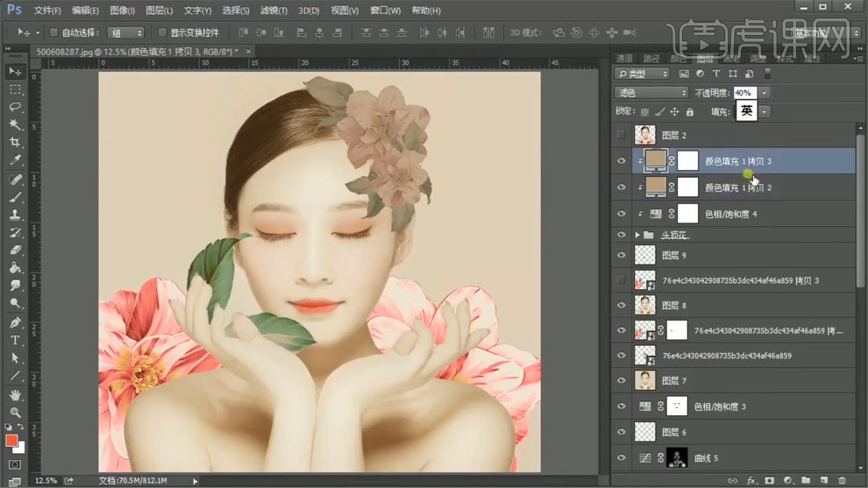
Task: Open the blend mode 滤色 dropdown
Action: [x=651, y=93]
